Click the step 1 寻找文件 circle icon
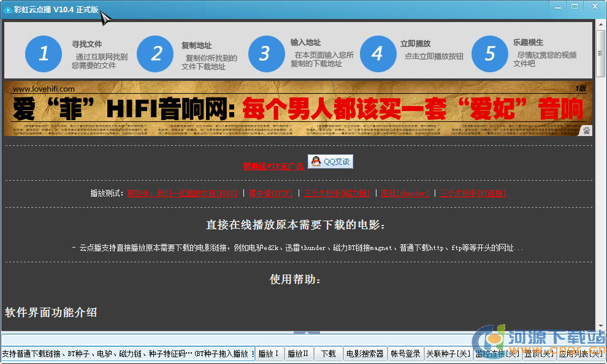This screenshot has height=364, width=607. coord(44,54)
